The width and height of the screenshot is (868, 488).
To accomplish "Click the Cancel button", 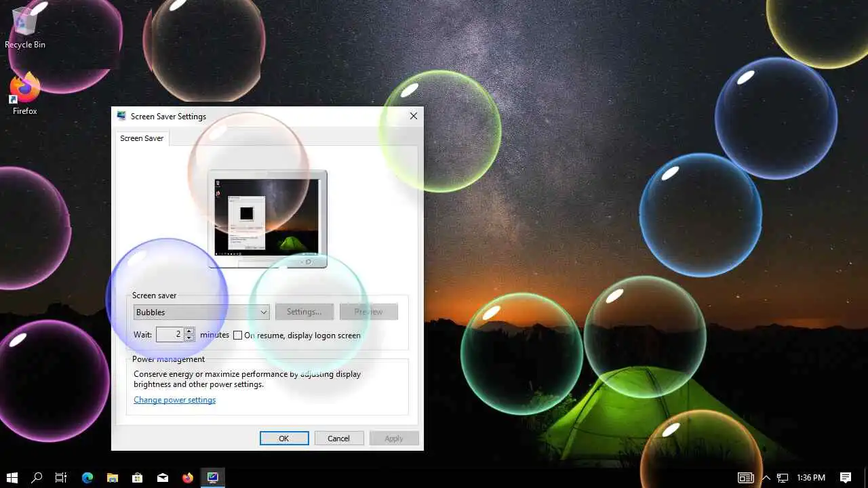I will point(339,439).
